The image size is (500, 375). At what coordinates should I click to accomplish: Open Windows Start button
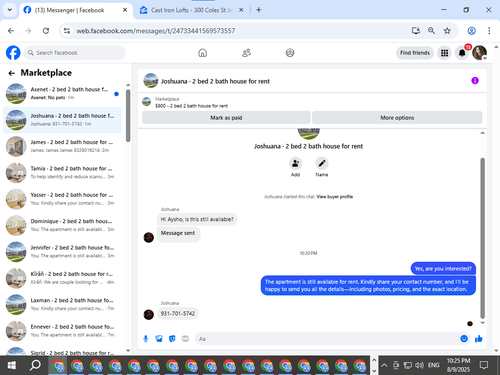(12, 365)
